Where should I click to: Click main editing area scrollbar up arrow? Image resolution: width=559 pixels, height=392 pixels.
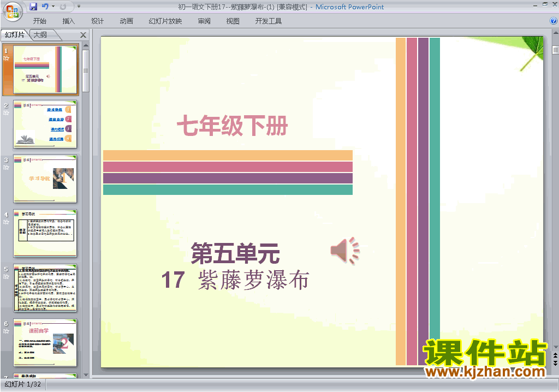coord(555,33)
